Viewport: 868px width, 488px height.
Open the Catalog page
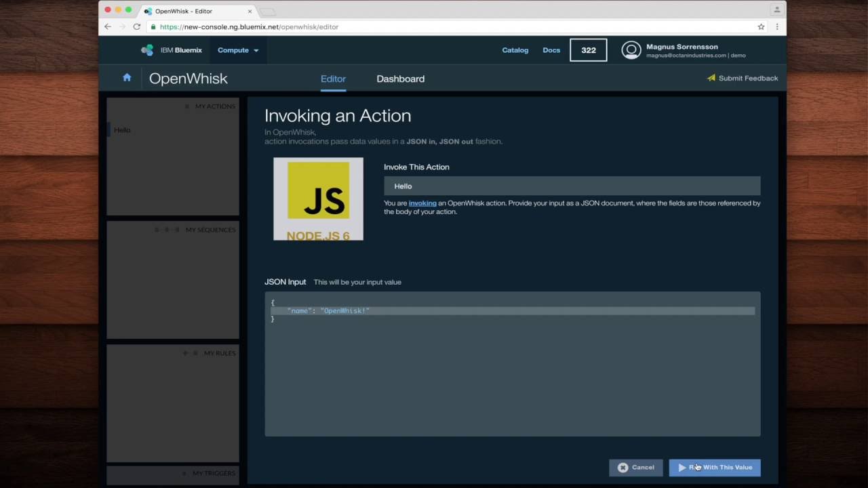pos(515,50)
